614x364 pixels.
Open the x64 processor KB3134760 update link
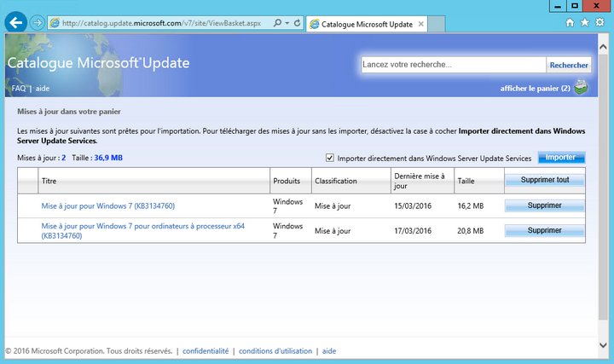(143, 230)
